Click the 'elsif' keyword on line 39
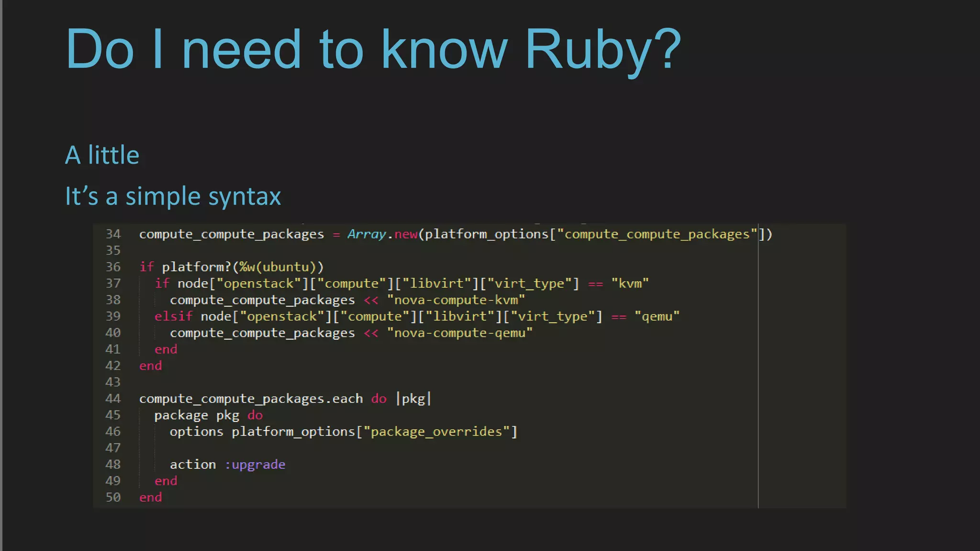This screenshot has height=551, width=980. pos(174,316)
